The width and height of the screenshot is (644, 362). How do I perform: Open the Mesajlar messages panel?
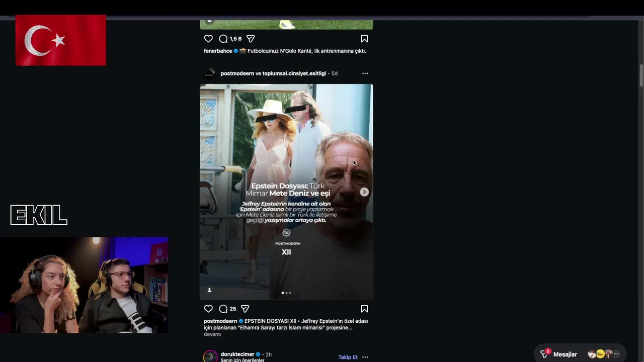580,354
